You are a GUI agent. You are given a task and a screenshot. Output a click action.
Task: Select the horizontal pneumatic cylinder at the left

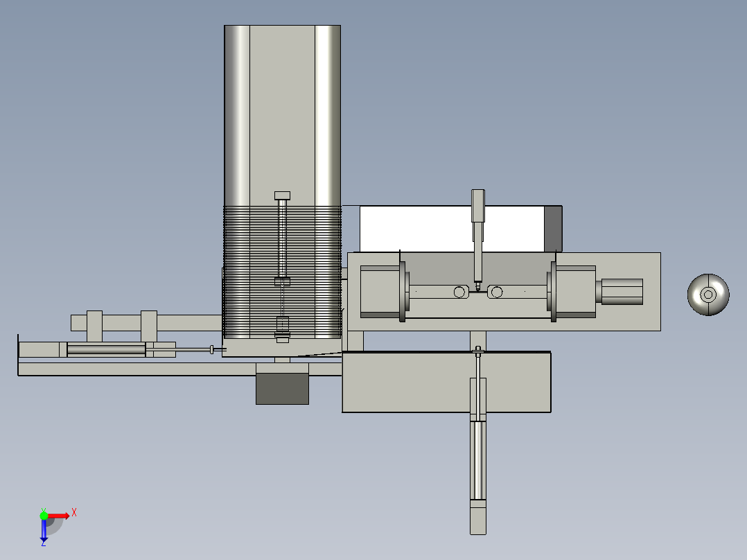(106, 349)
